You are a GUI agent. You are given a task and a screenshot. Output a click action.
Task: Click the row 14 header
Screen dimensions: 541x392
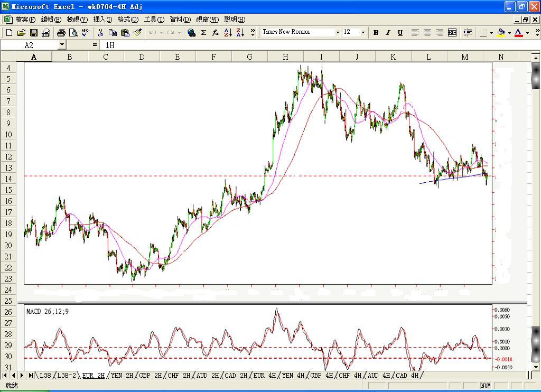pos(8,179)
